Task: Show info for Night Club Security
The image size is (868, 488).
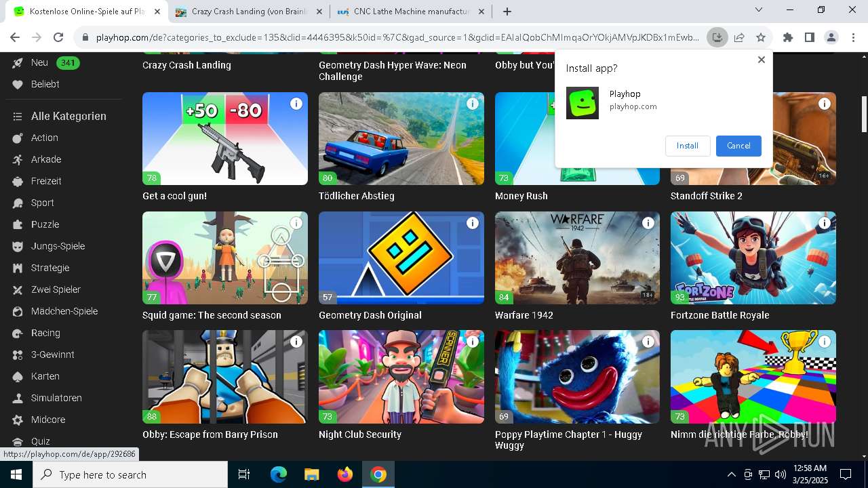Action: click(x=473, y=342)
